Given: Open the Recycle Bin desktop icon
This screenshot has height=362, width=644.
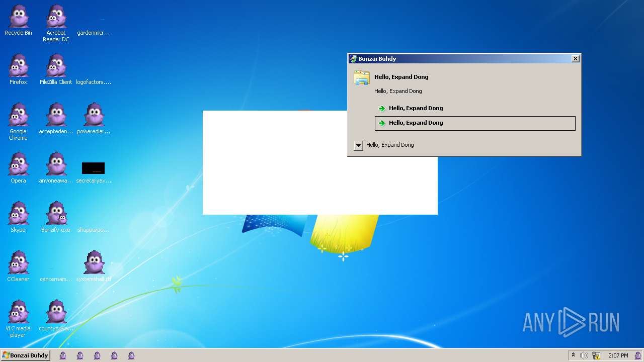Looking at the screenshot, I should 18,20.
